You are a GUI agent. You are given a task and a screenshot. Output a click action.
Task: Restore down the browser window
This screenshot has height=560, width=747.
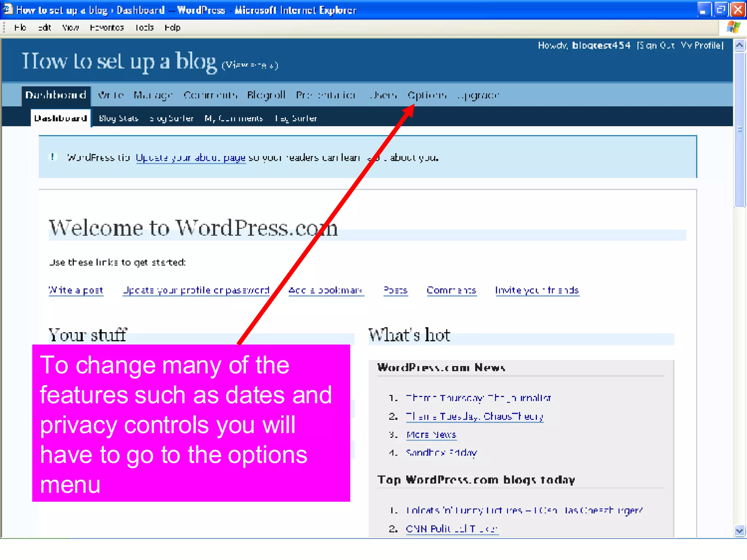point(721,9)
